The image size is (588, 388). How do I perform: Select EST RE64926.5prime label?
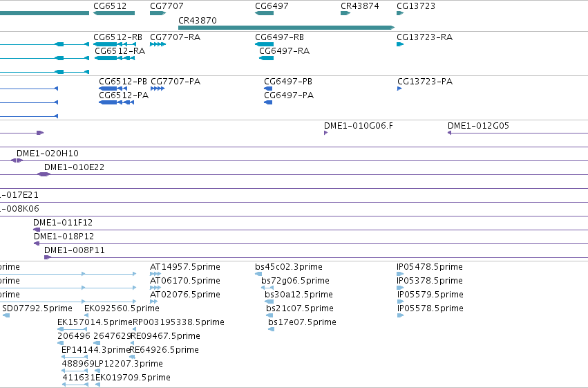(x=164, y=350)
